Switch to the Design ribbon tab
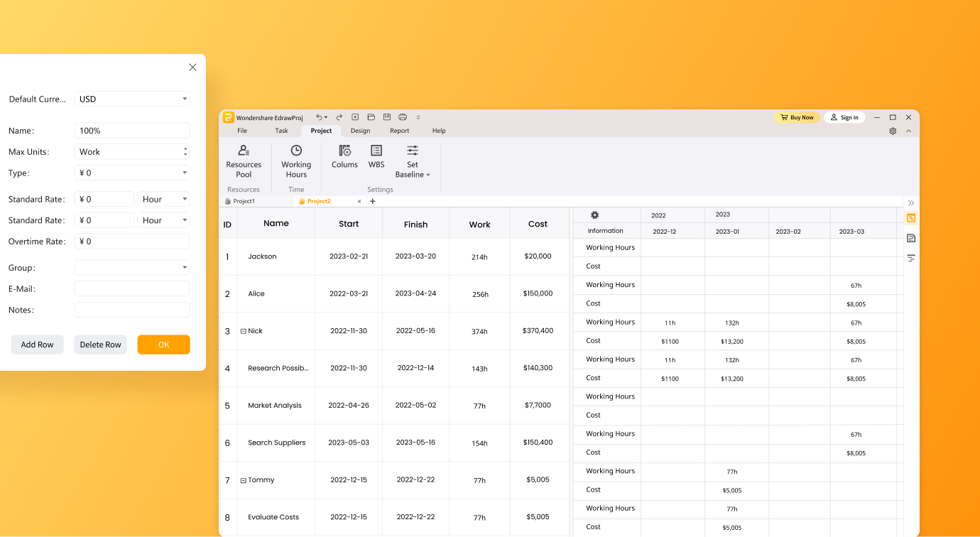This screenshot has width=980, height=537. [360, 131]
